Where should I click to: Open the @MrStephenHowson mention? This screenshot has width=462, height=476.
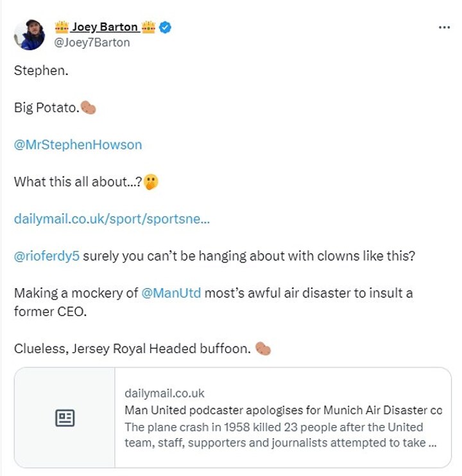click(x=78, y=144)
